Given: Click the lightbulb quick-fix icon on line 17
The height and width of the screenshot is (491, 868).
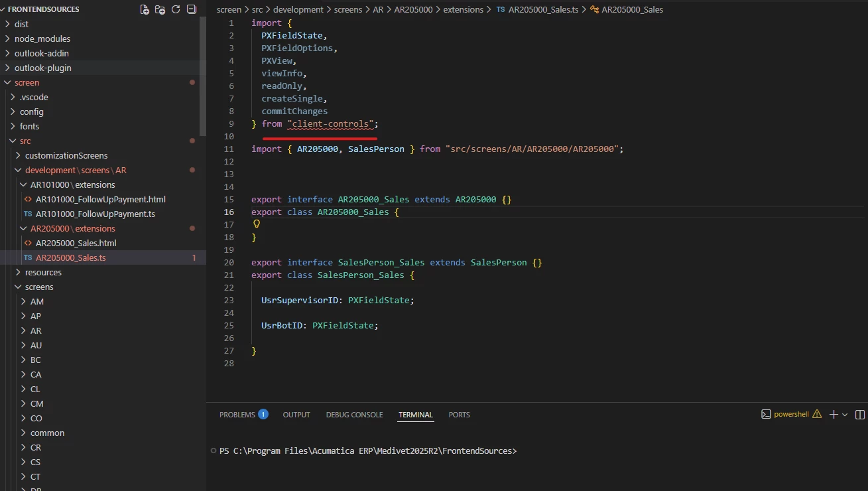Looking at the screenshot, I should [x=256, y=224].
